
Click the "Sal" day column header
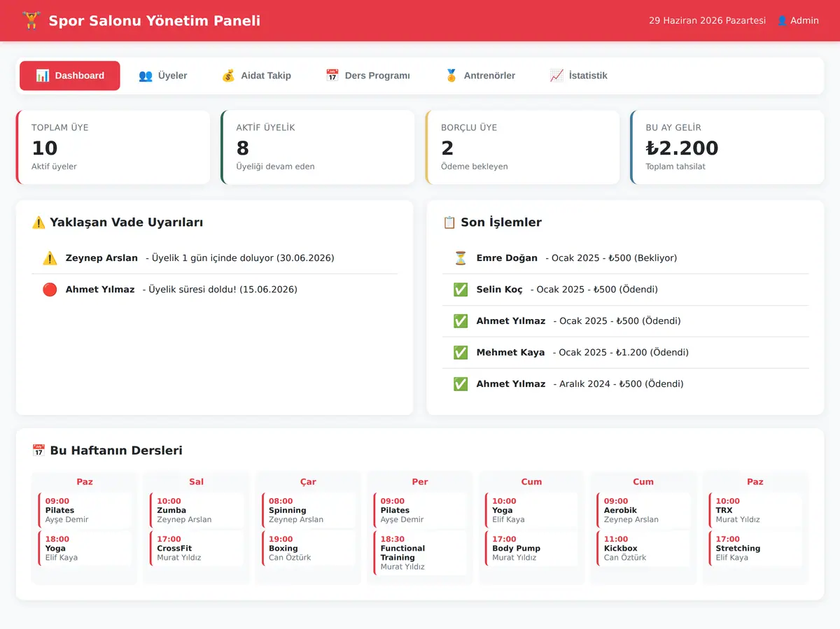(x=197, y=481)
